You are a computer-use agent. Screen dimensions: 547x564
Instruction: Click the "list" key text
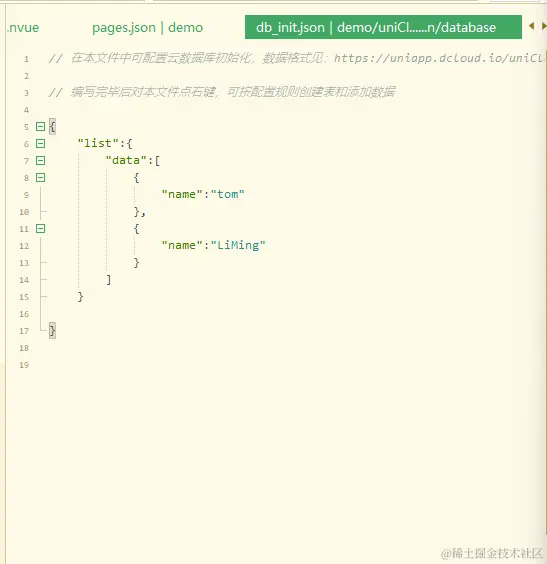[98, 143]
